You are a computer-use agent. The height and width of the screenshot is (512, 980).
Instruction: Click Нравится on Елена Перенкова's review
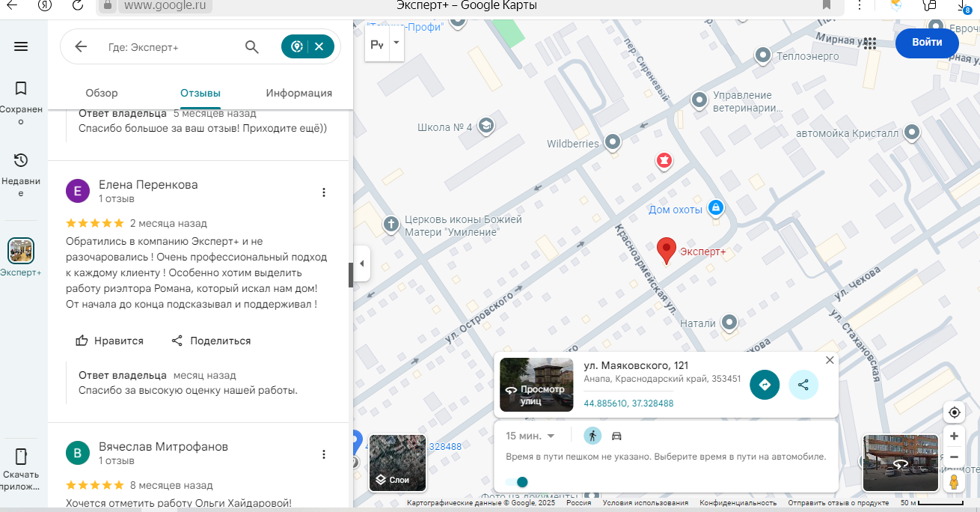pyautogui.click(x=109, y=341)
